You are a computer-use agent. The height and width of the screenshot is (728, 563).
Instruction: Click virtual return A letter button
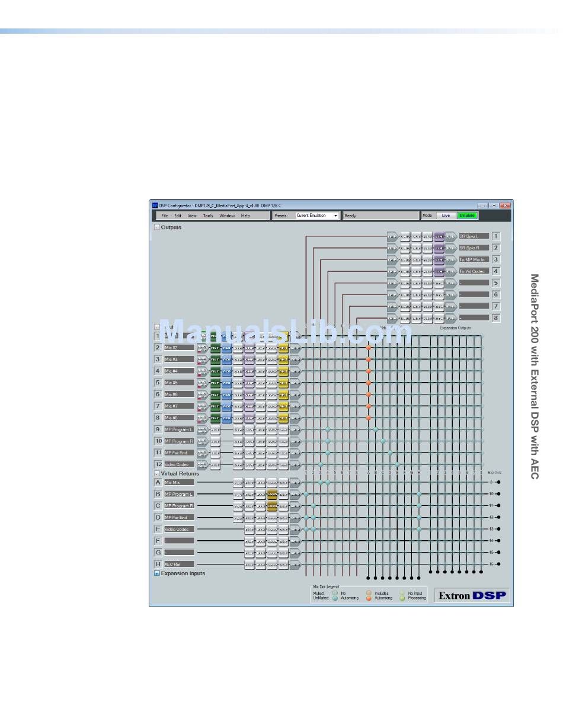tap(158, 483)
